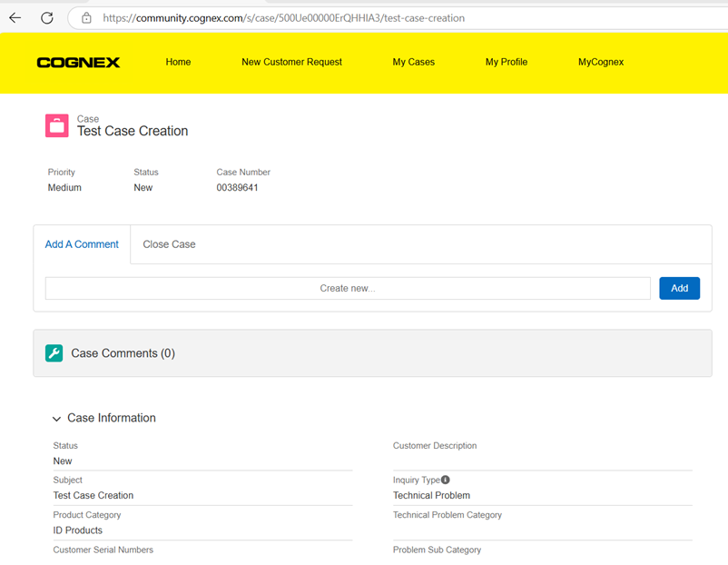The height and width of the screenshot is (565, 728).
Task: Click the Case Information Status value New
Action: (x=63, y=461)
